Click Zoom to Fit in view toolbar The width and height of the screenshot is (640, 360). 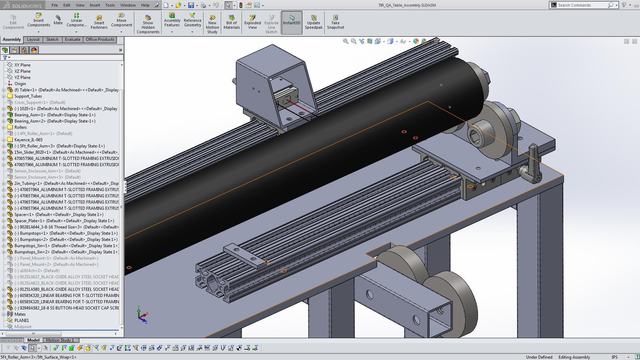(346, 41)
